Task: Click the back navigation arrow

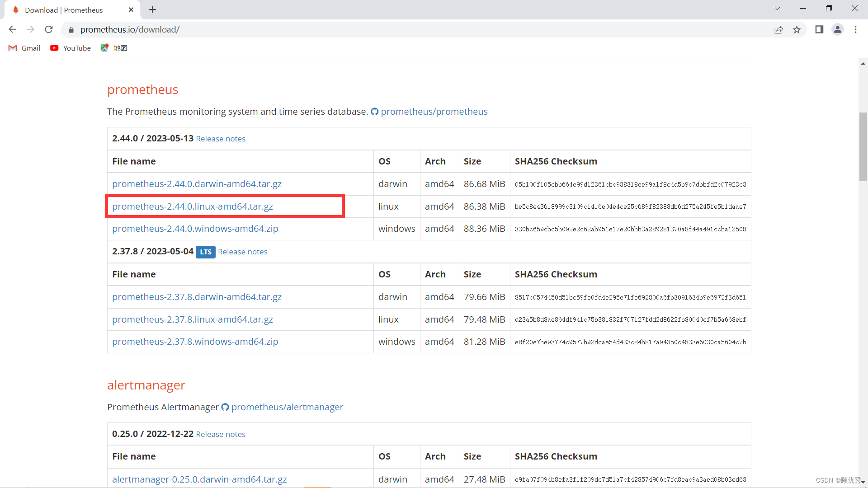Action: coord(12,29)
